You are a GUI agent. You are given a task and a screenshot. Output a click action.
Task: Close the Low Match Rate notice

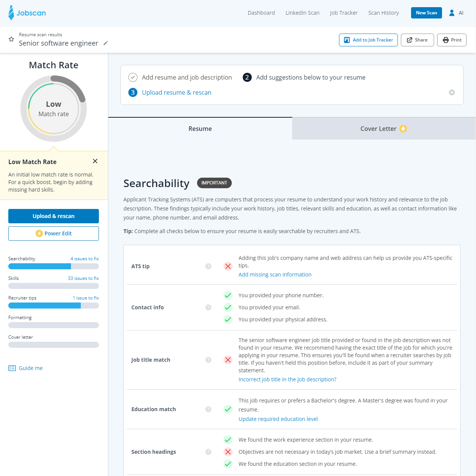pyautogui.click(x=95, y=161)
